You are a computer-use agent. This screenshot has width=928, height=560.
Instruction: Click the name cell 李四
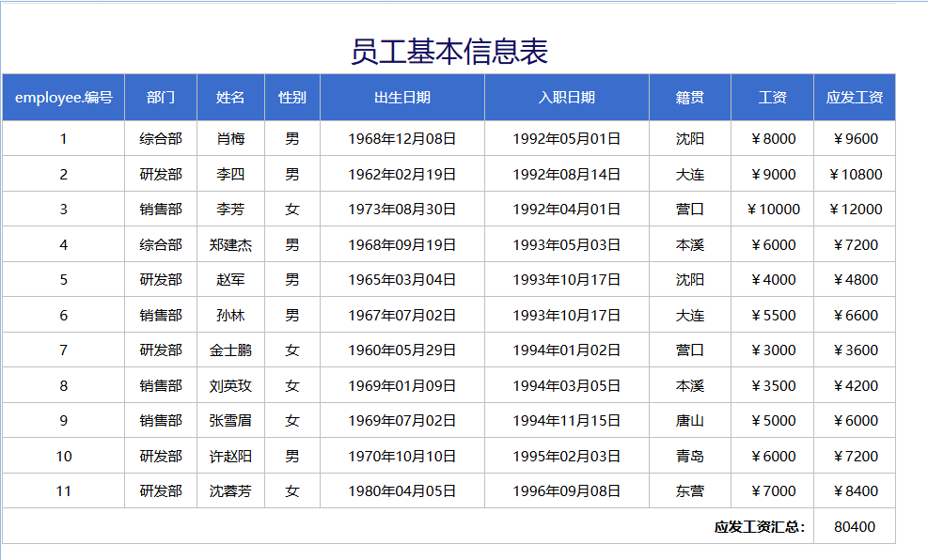(x=230, y=175)
